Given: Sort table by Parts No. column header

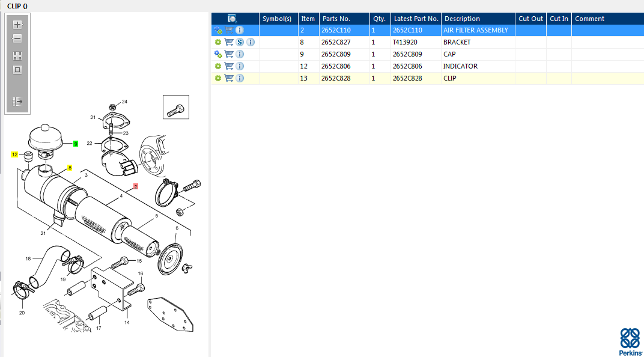Looking at the screenshot, I should point(336,19).
